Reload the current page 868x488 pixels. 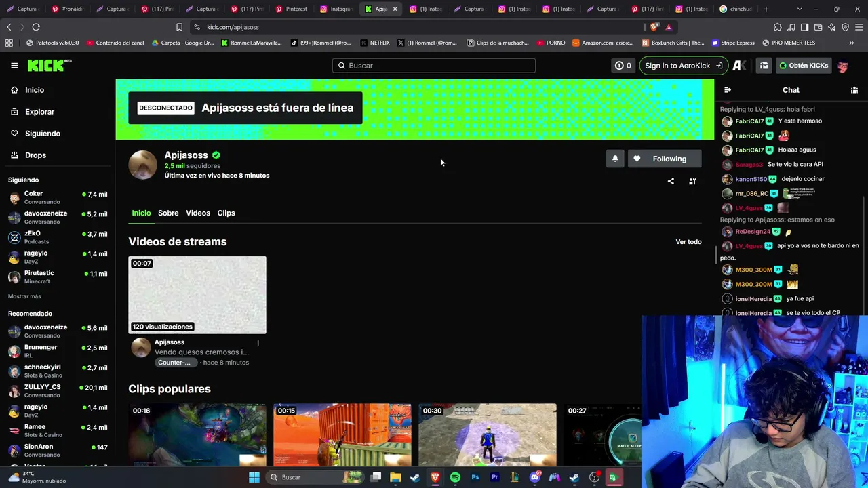[36, 27]
